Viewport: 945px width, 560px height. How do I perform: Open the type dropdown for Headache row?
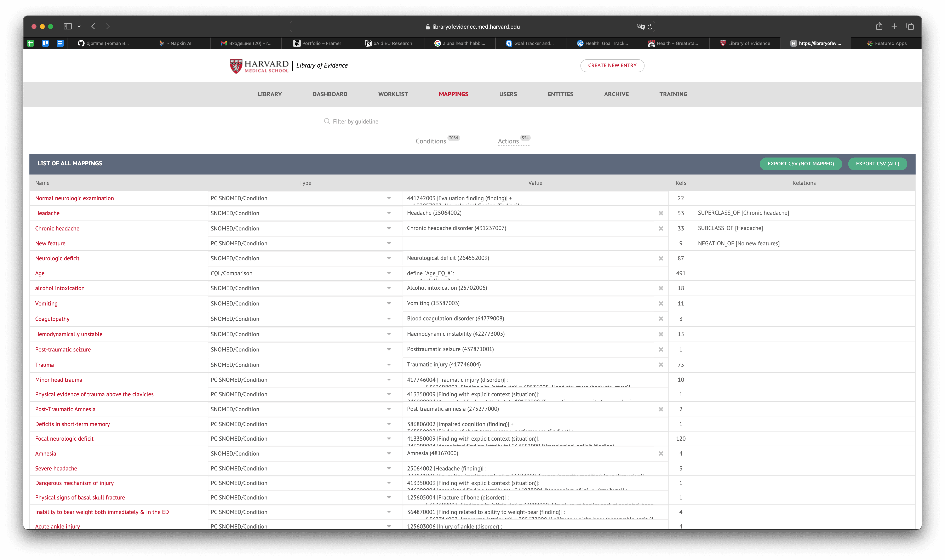click(x=389, y=213)
